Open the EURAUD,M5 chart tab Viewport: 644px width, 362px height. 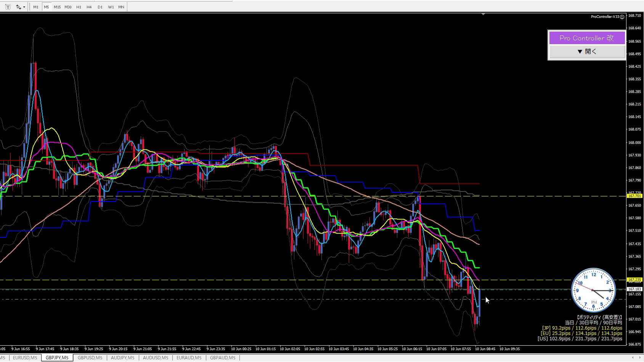189,358
